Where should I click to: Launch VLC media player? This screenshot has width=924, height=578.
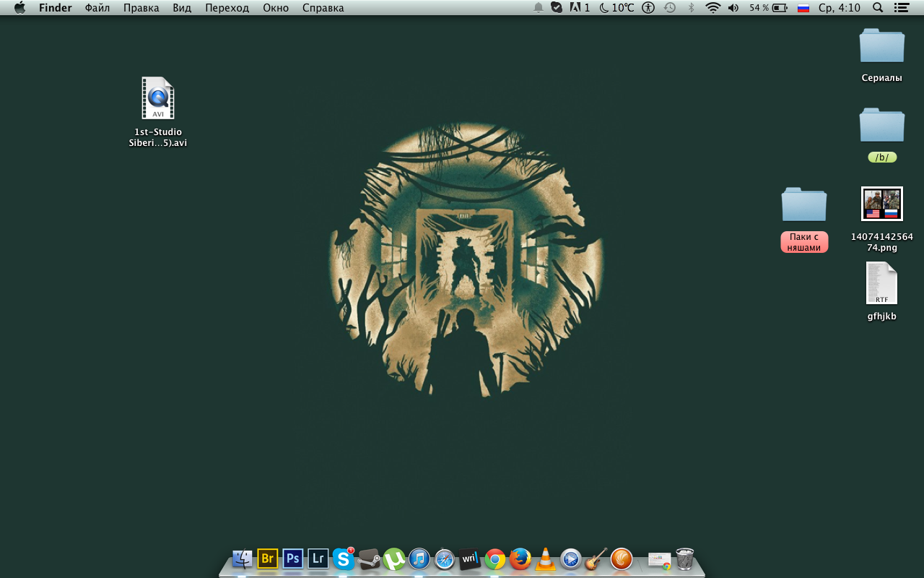coord(546,558)
